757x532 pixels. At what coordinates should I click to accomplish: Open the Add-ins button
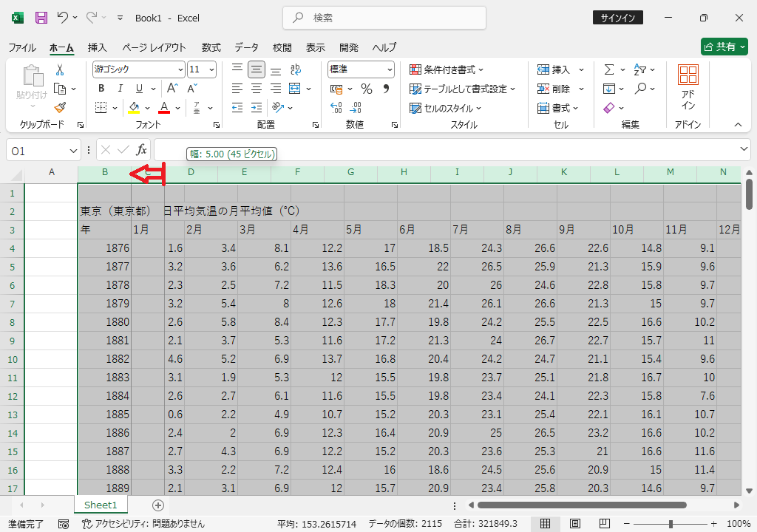(x=688, y=88)
